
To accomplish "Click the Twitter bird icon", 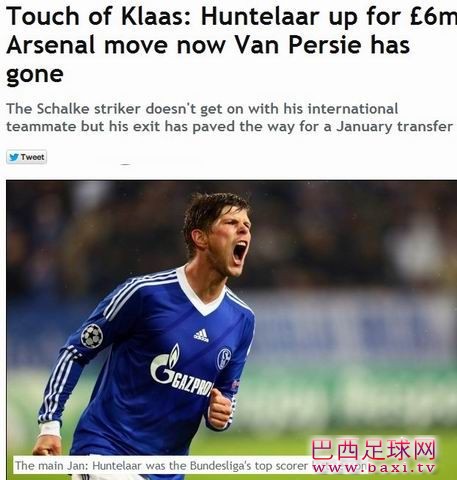I will coord(14,157).
